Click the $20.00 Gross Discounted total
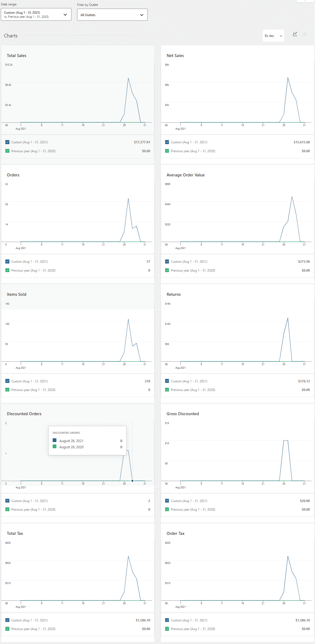This screenshot has height=644, width=315. (305, 501)
